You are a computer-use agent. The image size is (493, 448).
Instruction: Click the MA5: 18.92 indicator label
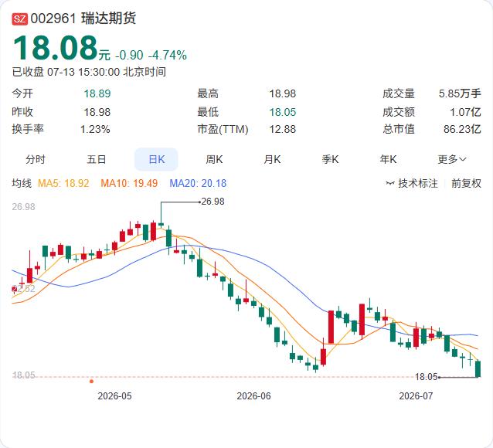pyautogui.click(x=63, y=183)
